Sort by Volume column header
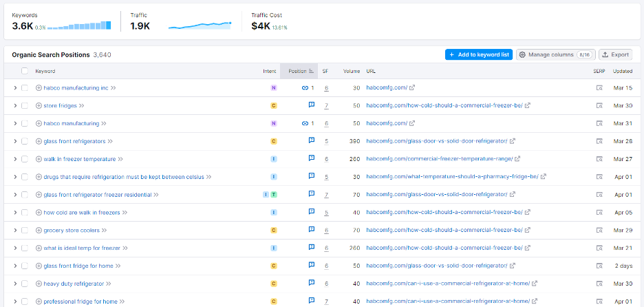Image resolution: width=644 pixels, height=307 pixels. tap(352, 71)
